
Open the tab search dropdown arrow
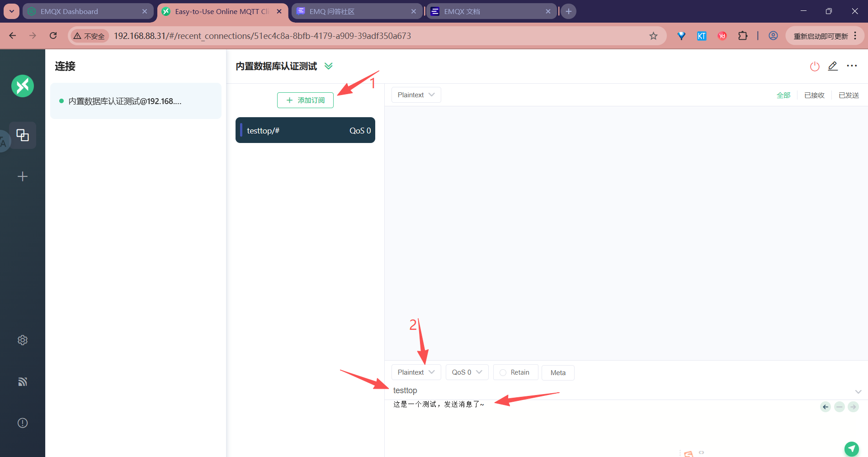point(11,11)
